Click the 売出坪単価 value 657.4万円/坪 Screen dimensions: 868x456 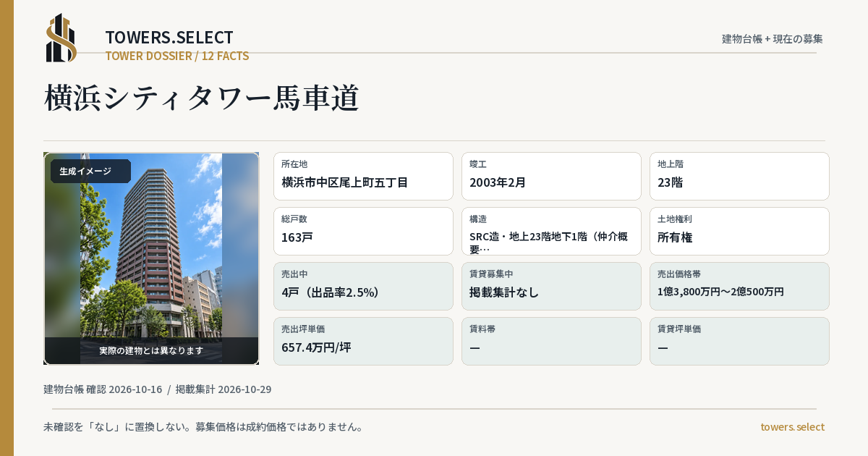[x=316, y=347]
